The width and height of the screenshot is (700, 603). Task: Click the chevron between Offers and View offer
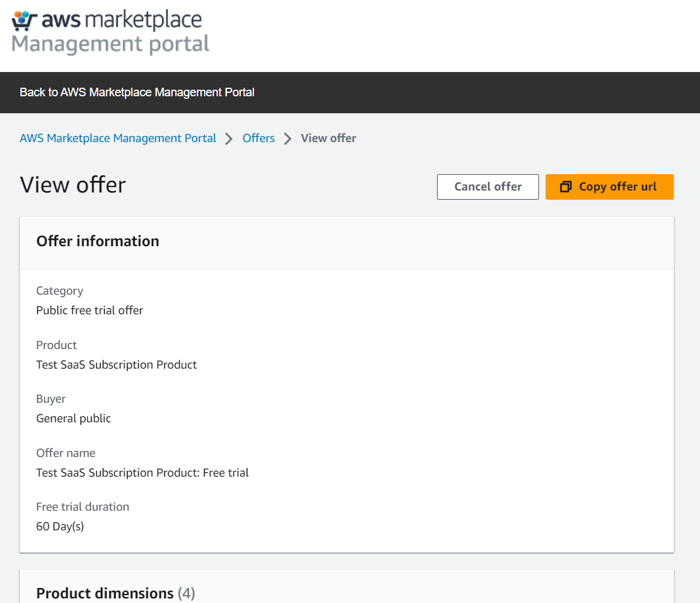pyautogui.click(x=288, y=139)
